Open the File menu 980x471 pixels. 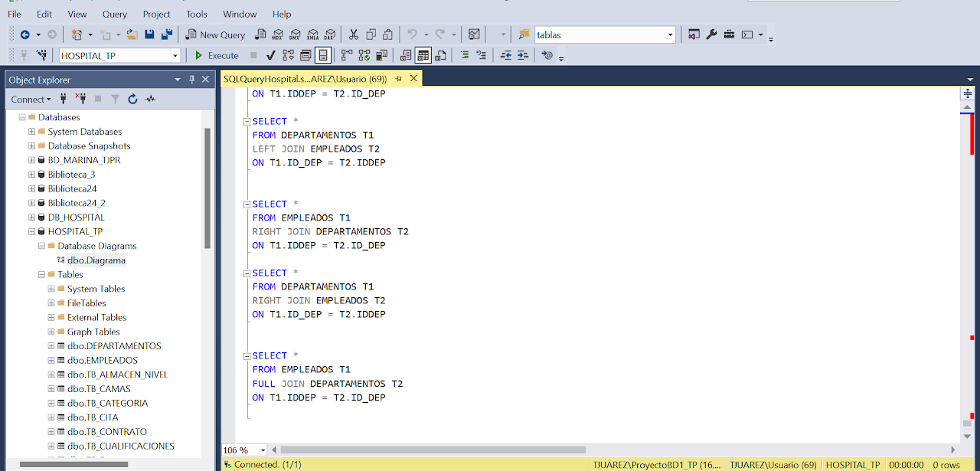click(14, 14)
